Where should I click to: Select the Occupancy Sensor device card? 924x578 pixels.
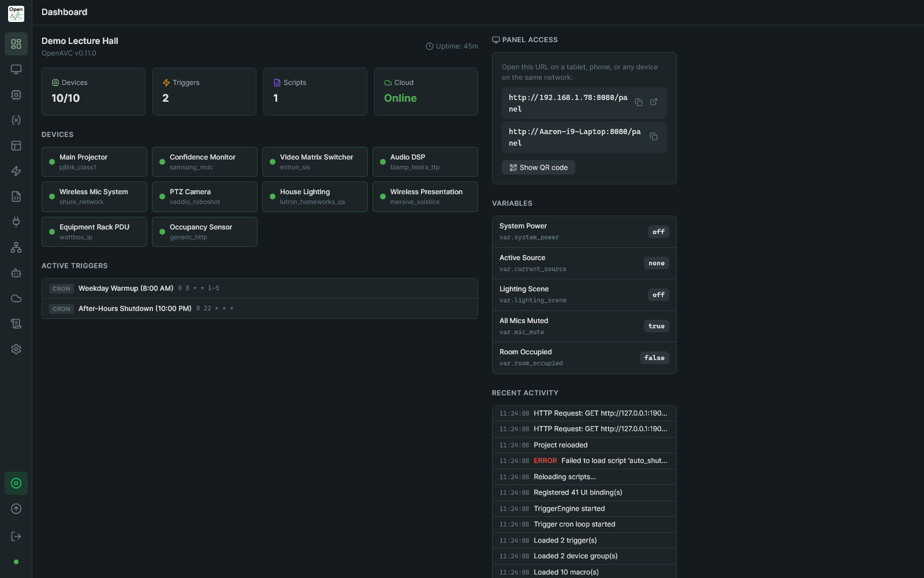pyautogui.click(x=204, y=232)
